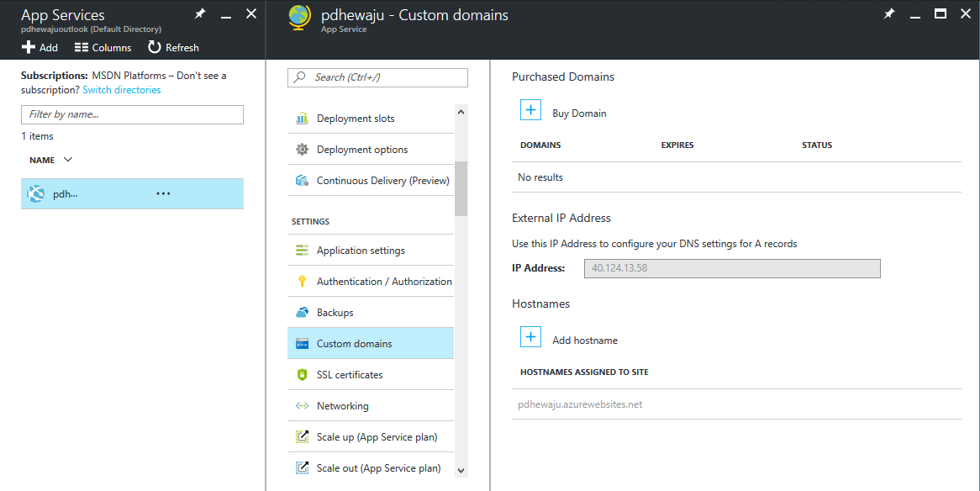Click the Buy Domain plus icon

click(530, 109)
